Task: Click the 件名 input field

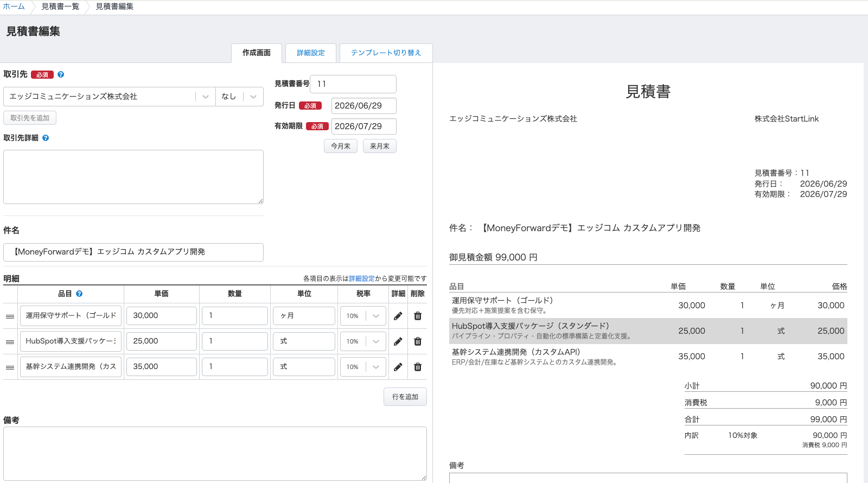Action: (x=133, y=252)
